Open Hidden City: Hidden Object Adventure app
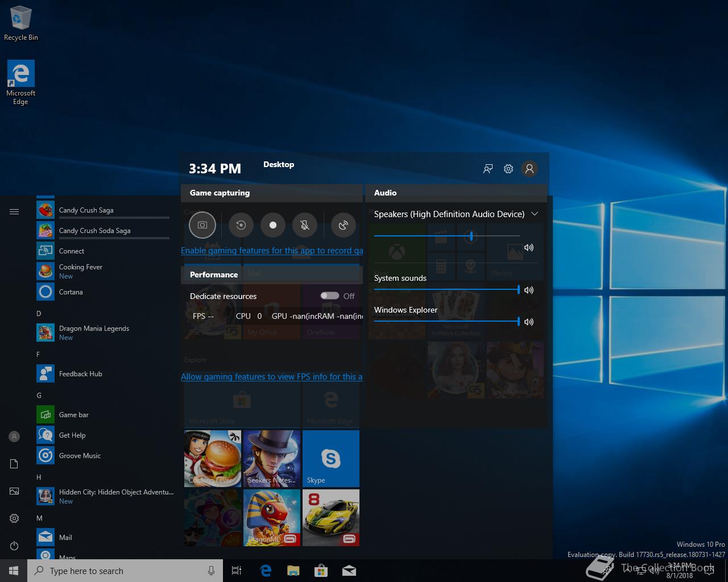This screenshot has width=728, height=582. (x=106, y=497)
